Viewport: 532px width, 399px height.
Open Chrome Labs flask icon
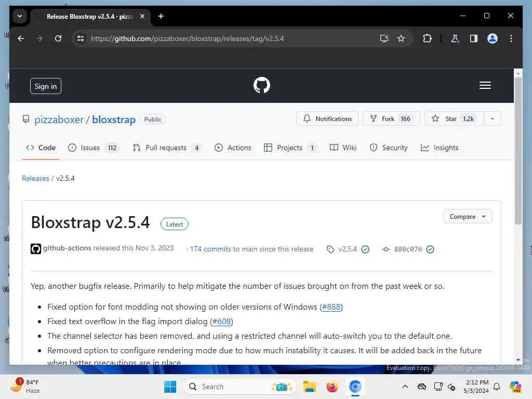click(455, 38)
